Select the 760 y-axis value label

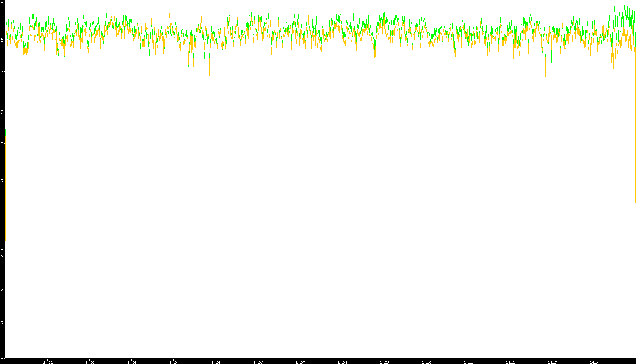coord(2,324)
